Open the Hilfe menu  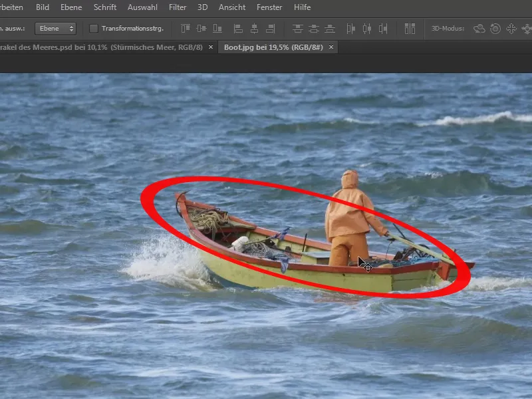click(x=303, y=7)
